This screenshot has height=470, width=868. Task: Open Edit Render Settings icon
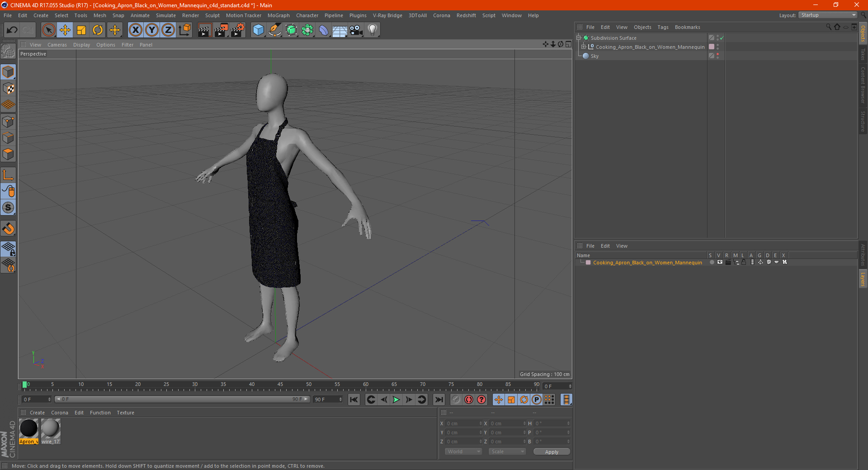click(238, 30)
